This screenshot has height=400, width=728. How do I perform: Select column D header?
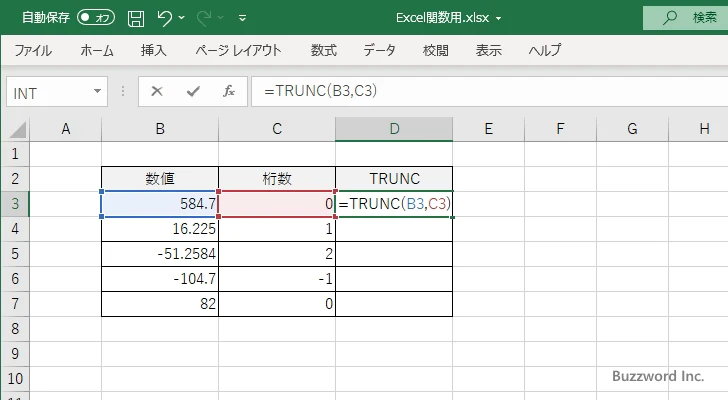394,129
